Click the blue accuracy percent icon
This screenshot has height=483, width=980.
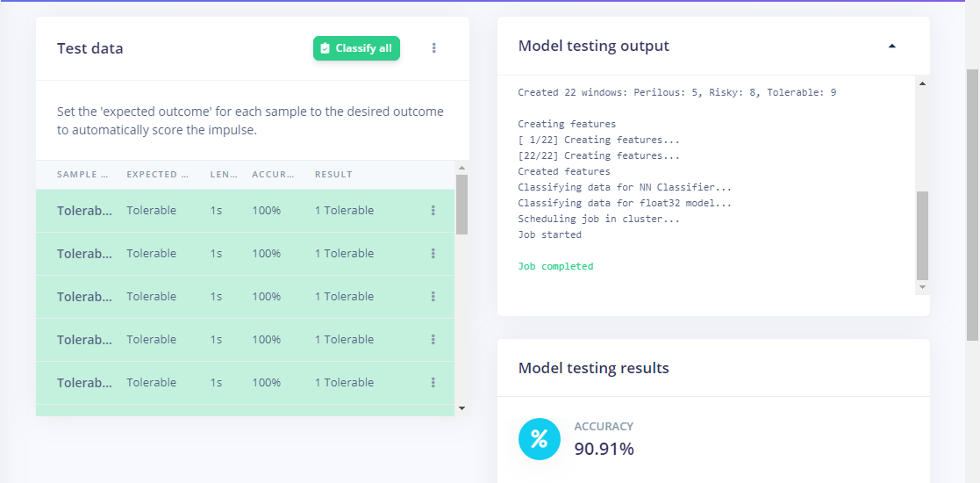(540, 438)
